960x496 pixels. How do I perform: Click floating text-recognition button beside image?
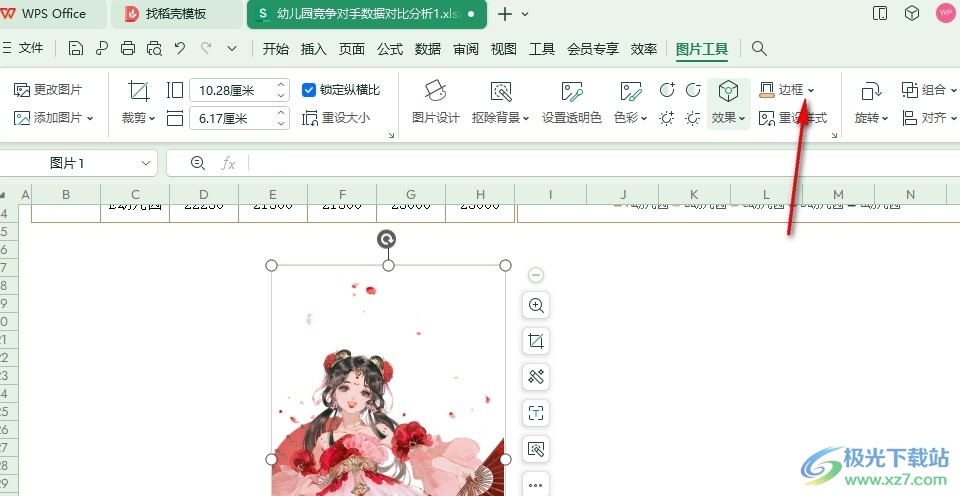coord(536,413)
